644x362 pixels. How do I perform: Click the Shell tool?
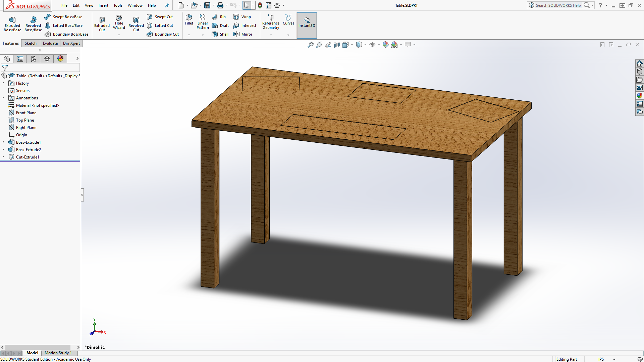pos(220,34)
